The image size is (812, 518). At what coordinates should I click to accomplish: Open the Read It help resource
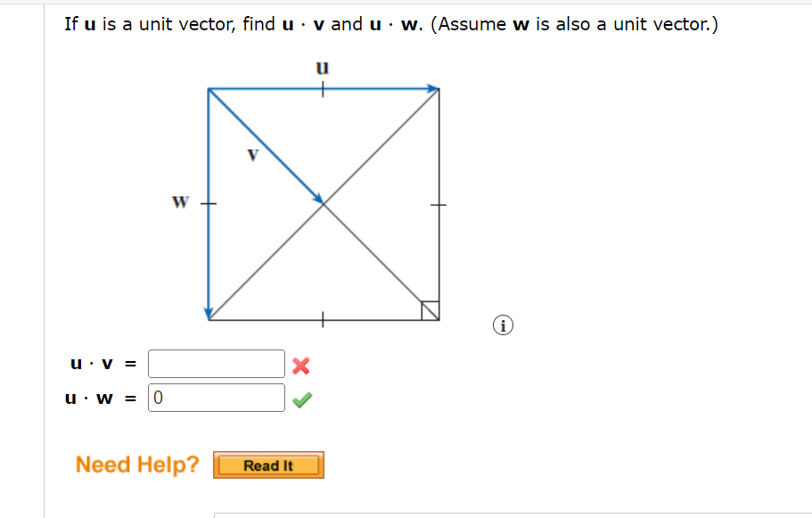(268, 465)
